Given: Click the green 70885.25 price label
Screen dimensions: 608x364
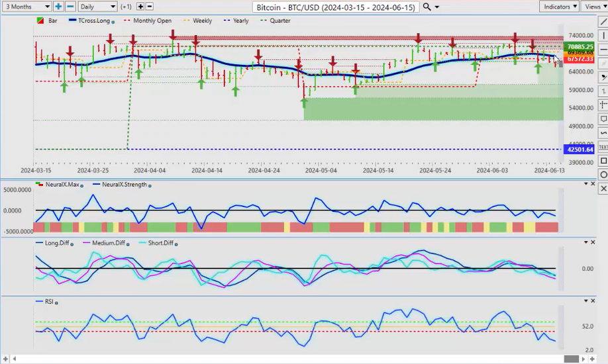Looking at the screenshot, I should tap(580, 46).
